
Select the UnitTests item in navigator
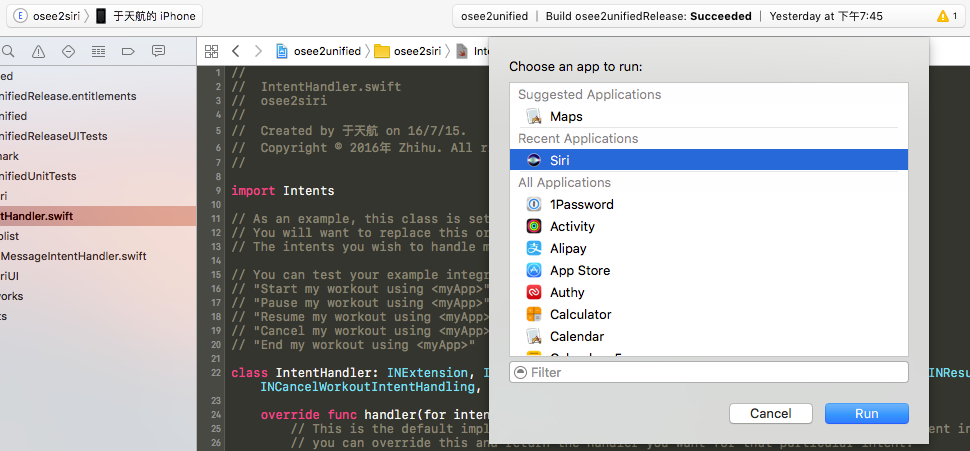[98, 176]
